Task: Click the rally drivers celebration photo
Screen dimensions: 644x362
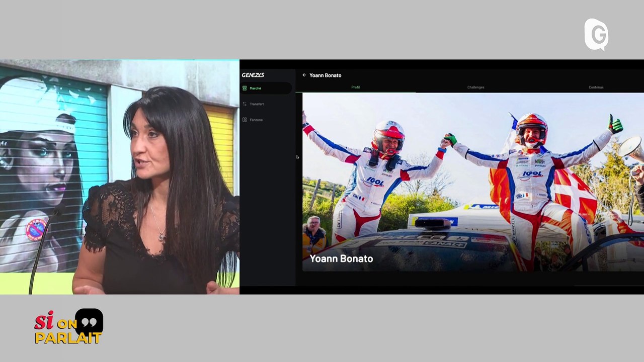Action: [x=473, y=182]
